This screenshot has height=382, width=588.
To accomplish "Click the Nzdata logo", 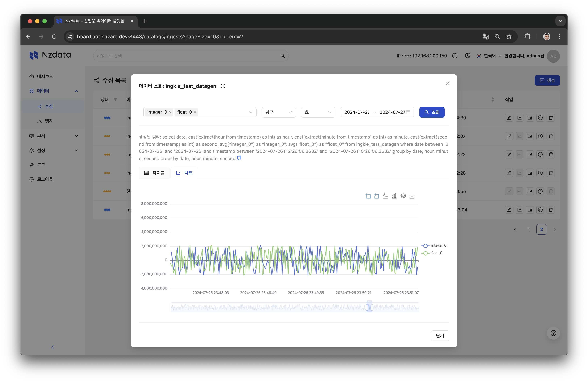I will pyautogui.click(x=50, y=55).
